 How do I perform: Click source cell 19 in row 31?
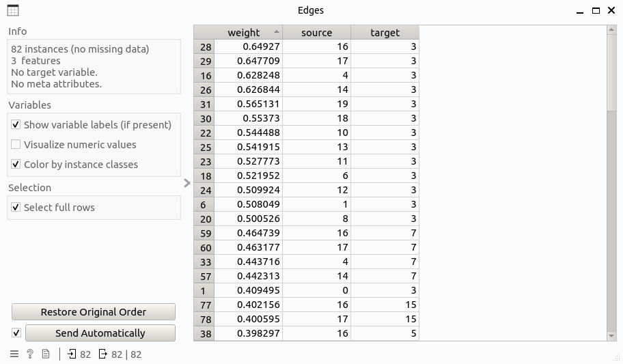317,104
